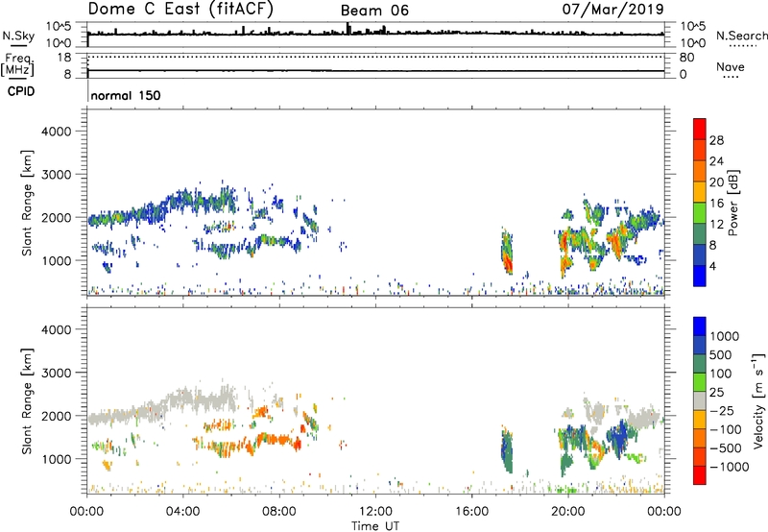Click the red bottom of velocity colorbar
The image size is (768, 532).
(700, 475)
